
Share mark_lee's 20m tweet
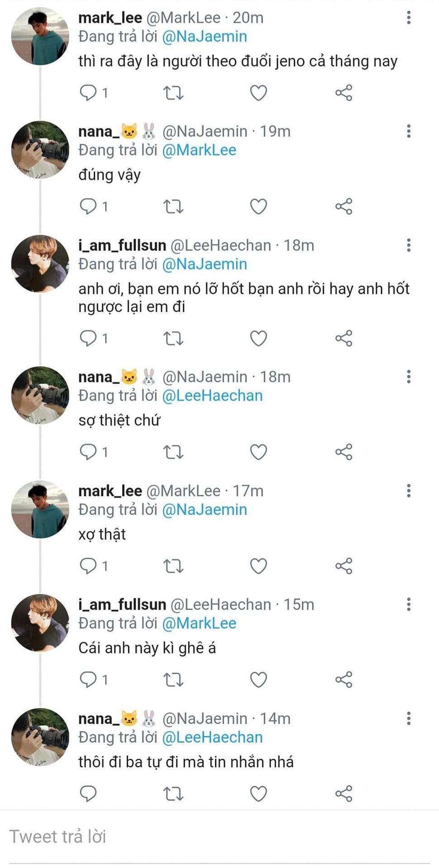(344, 93)
